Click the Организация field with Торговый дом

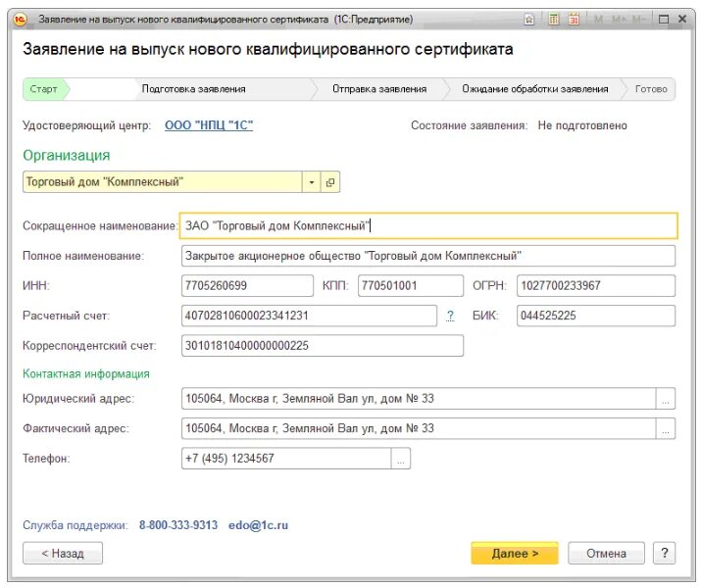[x=163, y=182]
